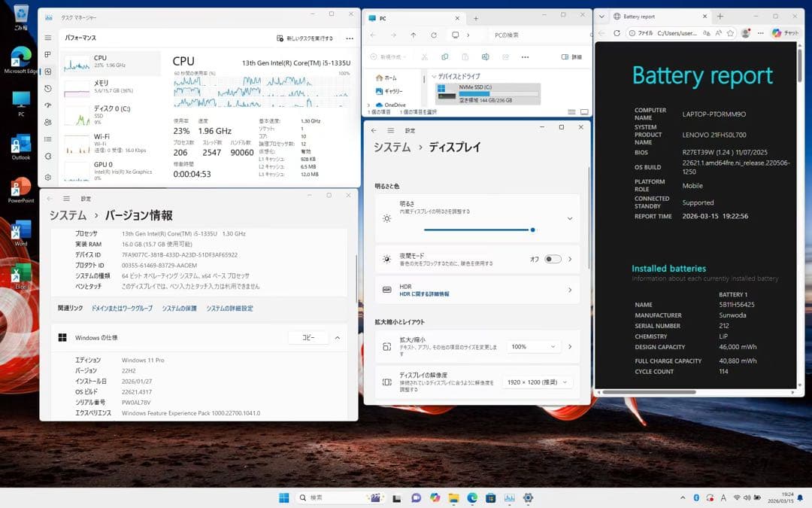Open Startup apps icon in Task Manager

[x=47, y=105]
